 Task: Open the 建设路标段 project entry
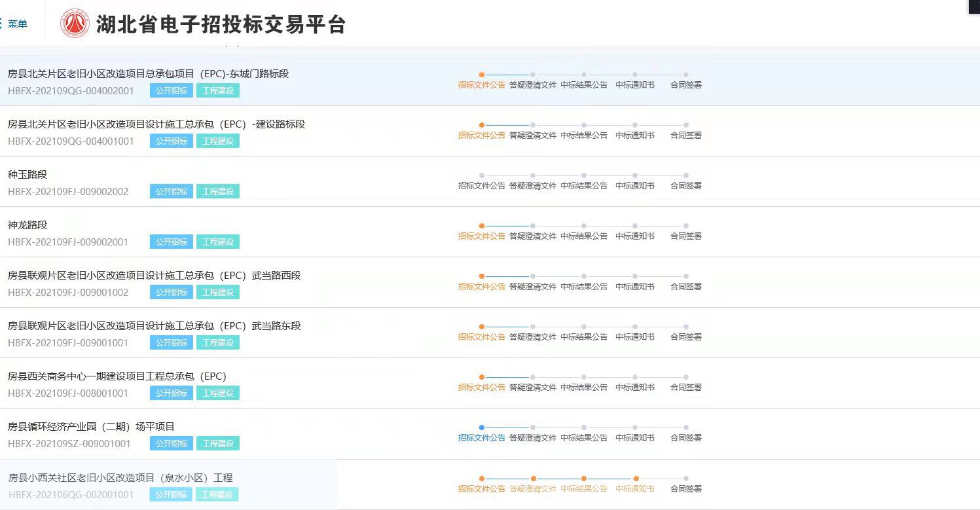click(156, 124)
